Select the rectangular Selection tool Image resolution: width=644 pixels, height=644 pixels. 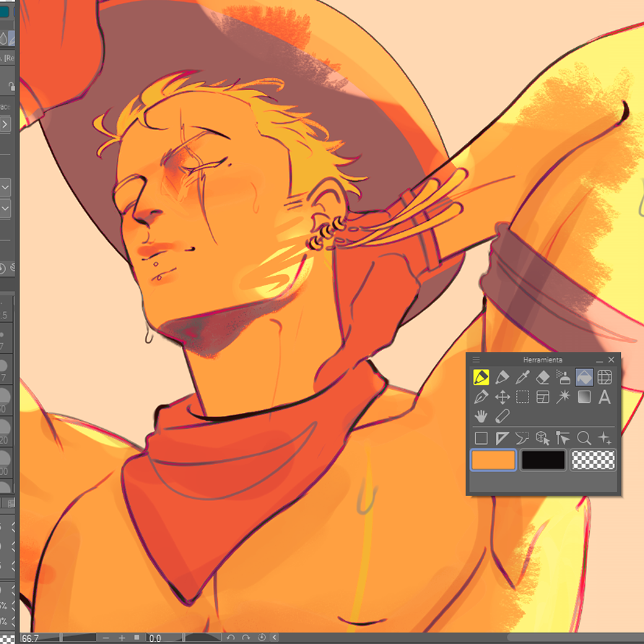pyautogui.click(x=523, y=397)
